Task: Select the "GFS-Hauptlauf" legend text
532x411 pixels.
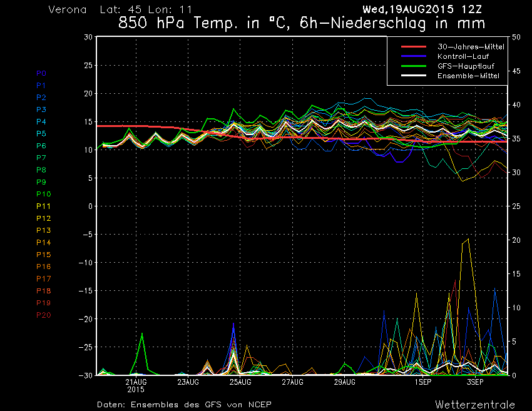Action: 466,66
